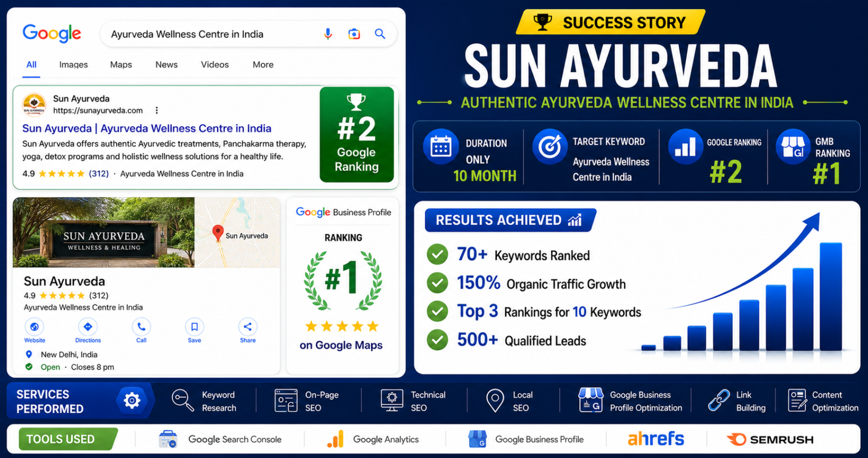Image resolution: width=868 pixels, height=458 pixels.
Task: Click the Content Optimization document icon
Action: (x=797, y=400)
